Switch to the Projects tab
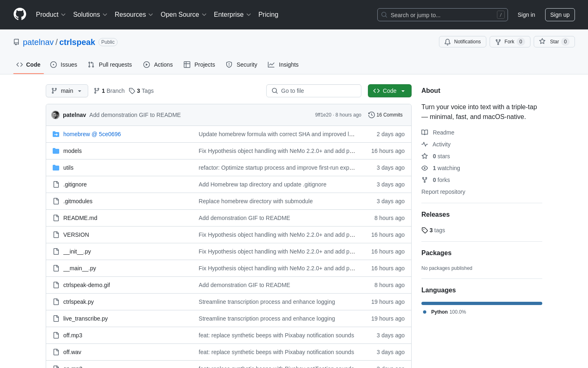The width and height of the screenshot is (588, 368). point(199,65)
